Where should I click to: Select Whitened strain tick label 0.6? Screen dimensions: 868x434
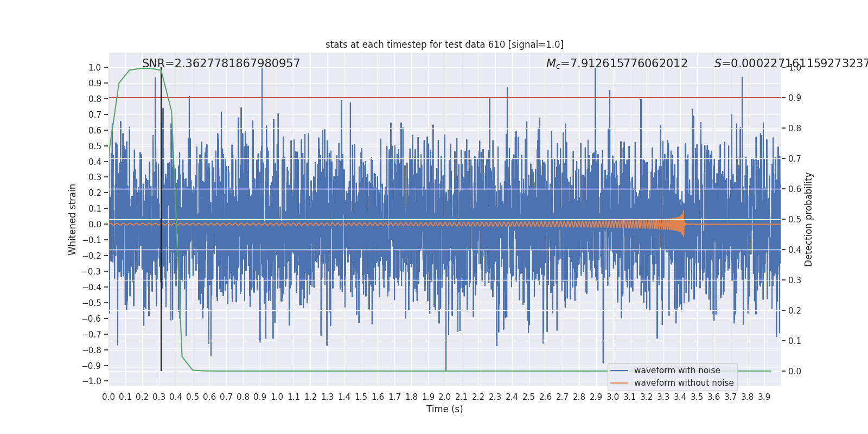95,130
